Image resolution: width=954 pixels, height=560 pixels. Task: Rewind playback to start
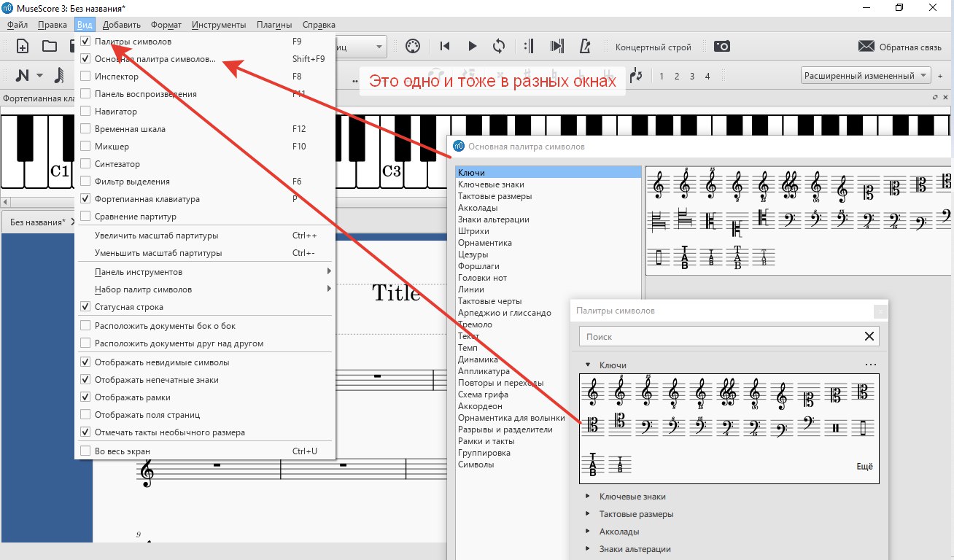445,46
